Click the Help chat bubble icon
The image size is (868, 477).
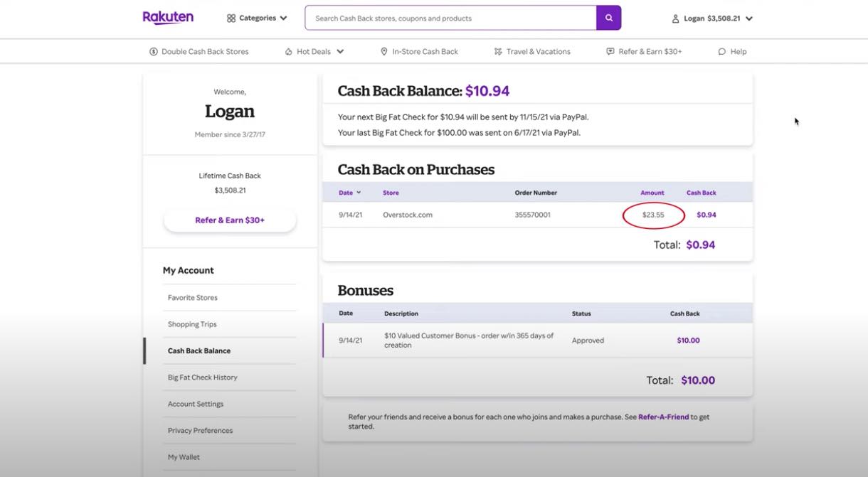tap(722, 51)
